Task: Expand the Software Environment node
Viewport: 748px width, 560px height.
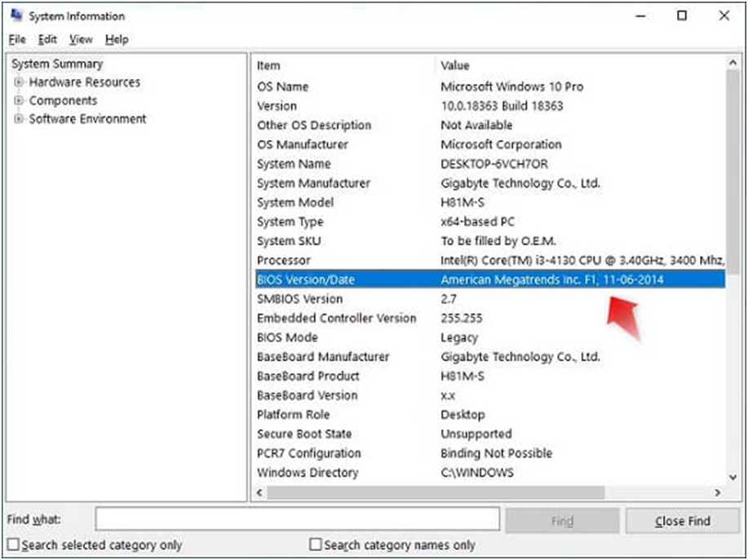Action: [19, 119]
